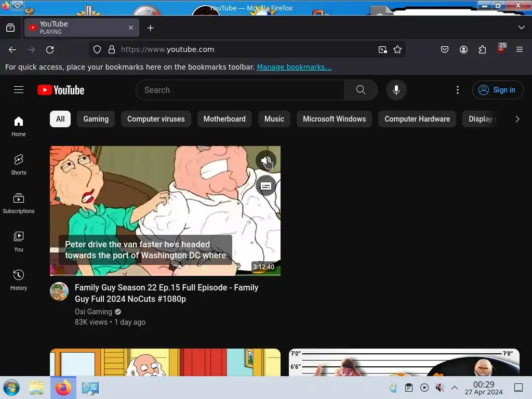Open History in the sidebar

[19, 280]
